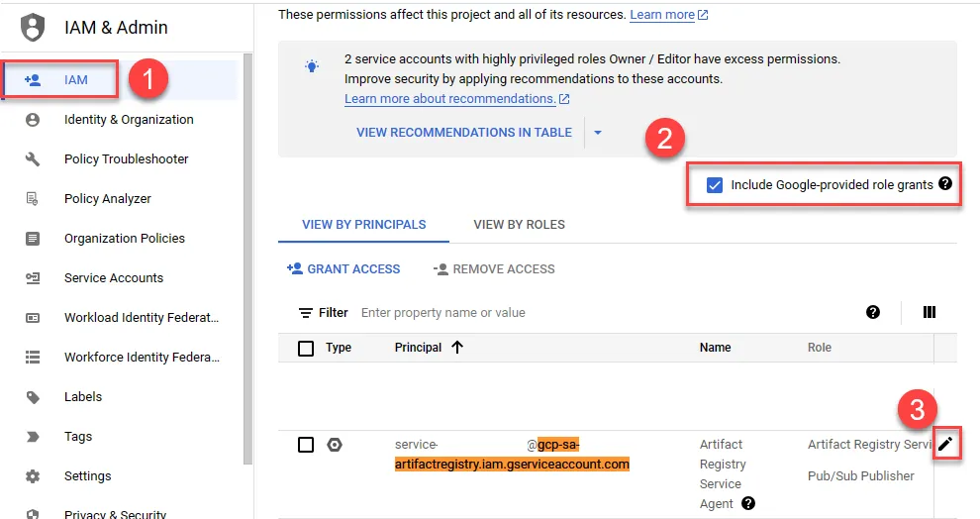Edit principal with the pencil icon
Screen dimensions: 980x519
click(x=945, y=444)
